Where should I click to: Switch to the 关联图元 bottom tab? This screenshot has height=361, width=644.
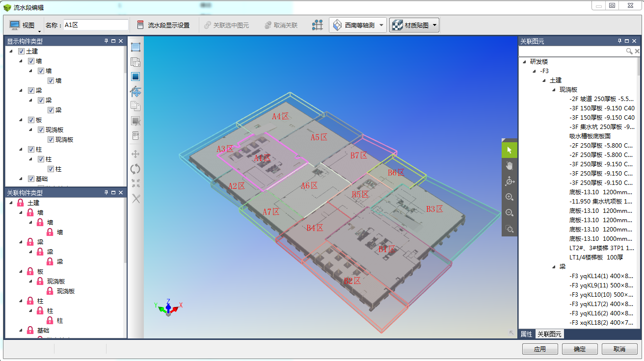pyautogui.click(x=550, y=334)
